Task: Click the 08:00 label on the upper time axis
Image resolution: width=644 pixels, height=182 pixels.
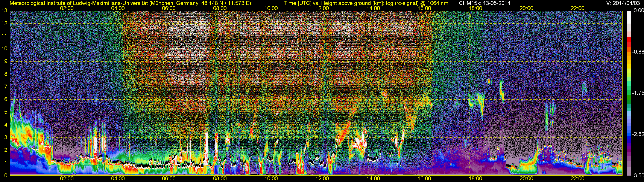Action: pyautogui.click(x=220, y=8)
